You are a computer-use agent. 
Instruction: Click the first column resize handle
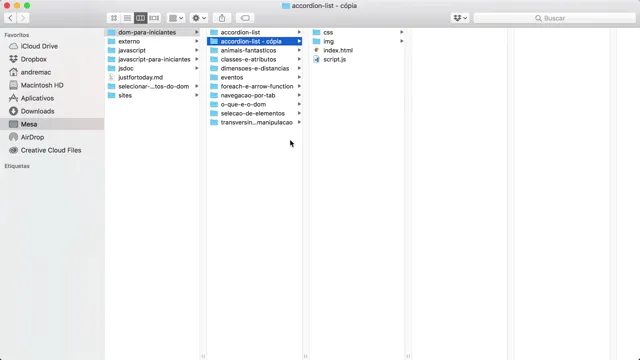tap(203, 356)
